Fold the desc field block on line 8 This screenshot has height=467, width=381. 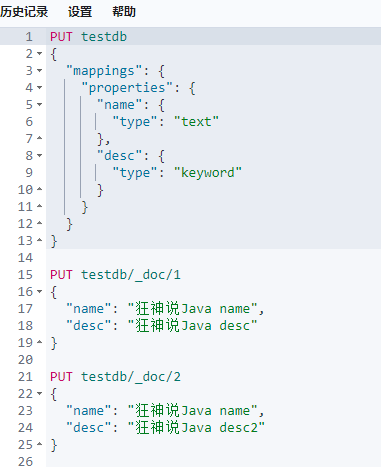pyautogui.click(x=40, y=156)
